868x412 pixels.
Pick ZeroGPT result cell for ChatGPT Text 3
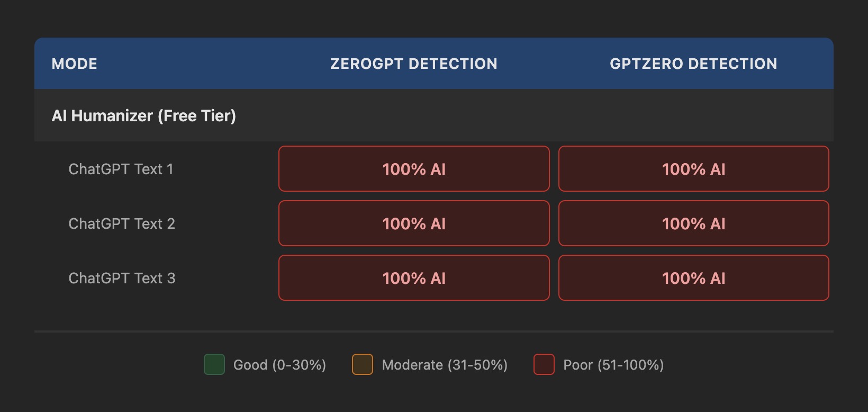tap(414, 278)
